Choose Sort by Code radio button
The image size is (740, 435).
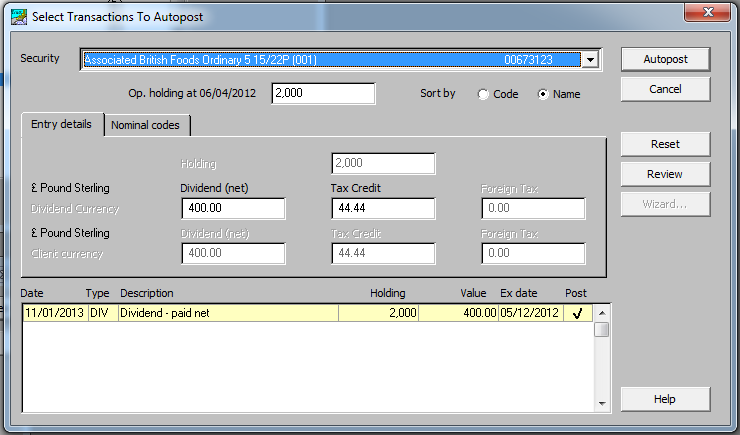(x=483, y=94)
